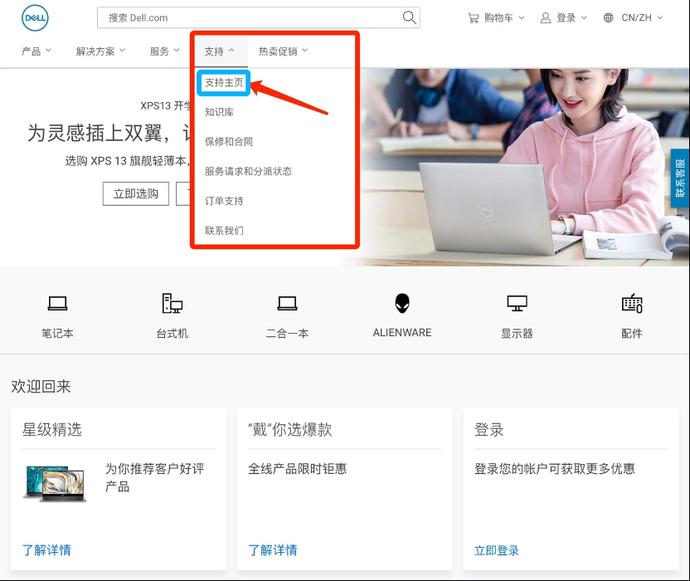Click 全线产品限时钜惠 text
Screen dimensions: 690x581
297,469
